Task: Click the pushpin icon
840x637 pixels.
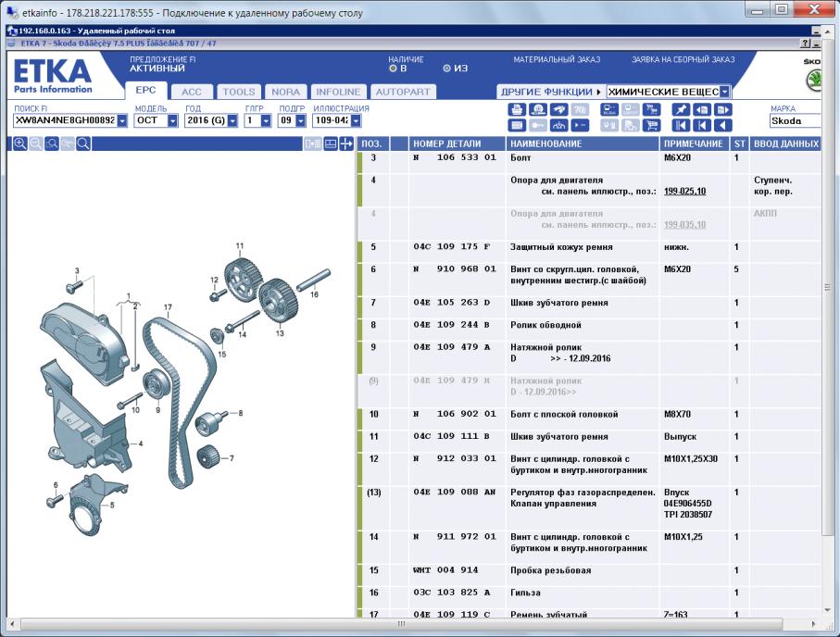Action: (x=681, y=109)
